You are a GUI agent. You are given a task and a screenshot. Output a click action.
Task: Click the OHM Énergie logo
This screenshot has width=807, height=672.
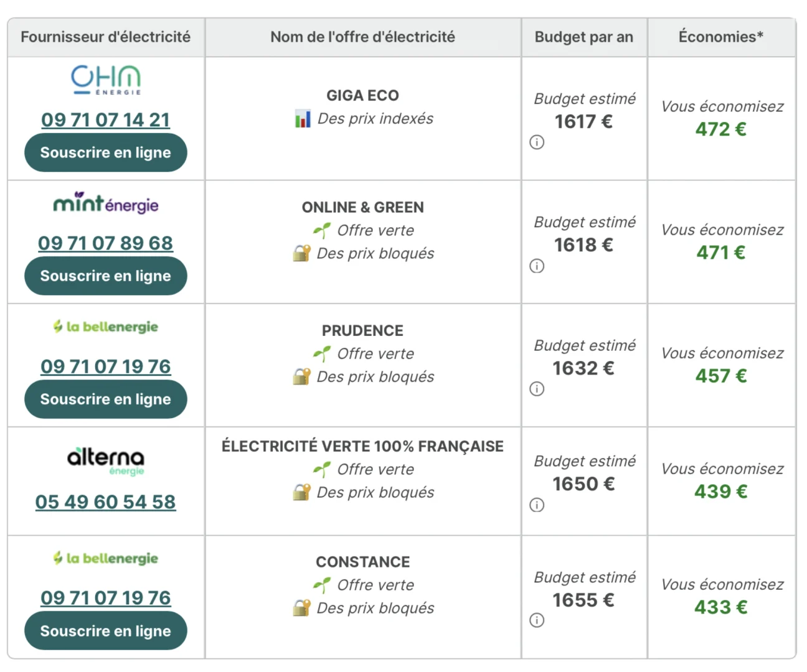point(105,80)
